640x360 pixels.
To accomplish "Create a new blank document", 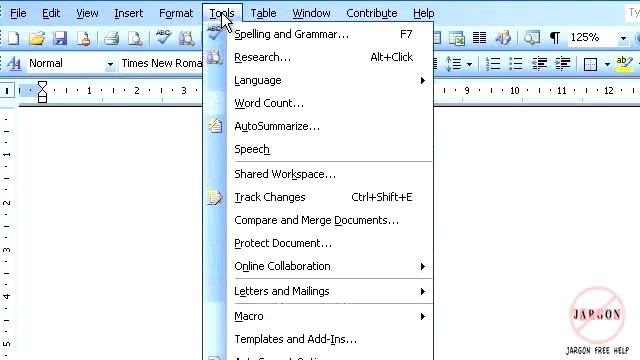I will [x=13, y=38].
